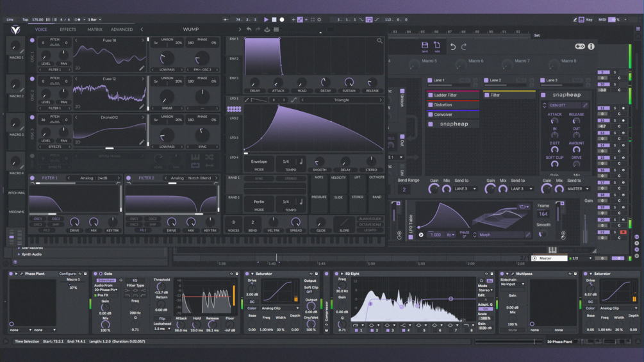Screen dimensions: 644x362
Task: Open Gate Audio From dropdown
Action: click(106, 290)
